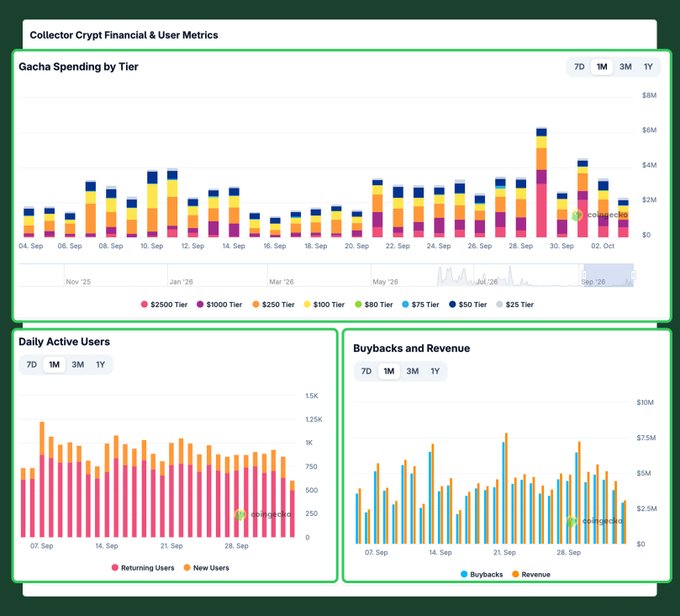Hide the $250 Tier legend series
This screenshot has height=616, width=680.
pyautogui.click(x=273, y=305)
